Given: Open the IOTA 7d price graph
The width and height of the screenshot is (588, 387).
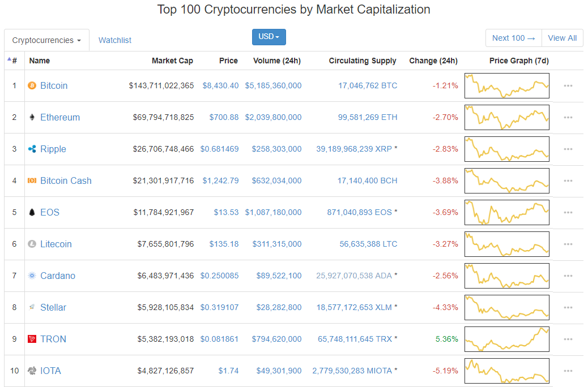Looking at the screenshot, I should pos(506,371).
